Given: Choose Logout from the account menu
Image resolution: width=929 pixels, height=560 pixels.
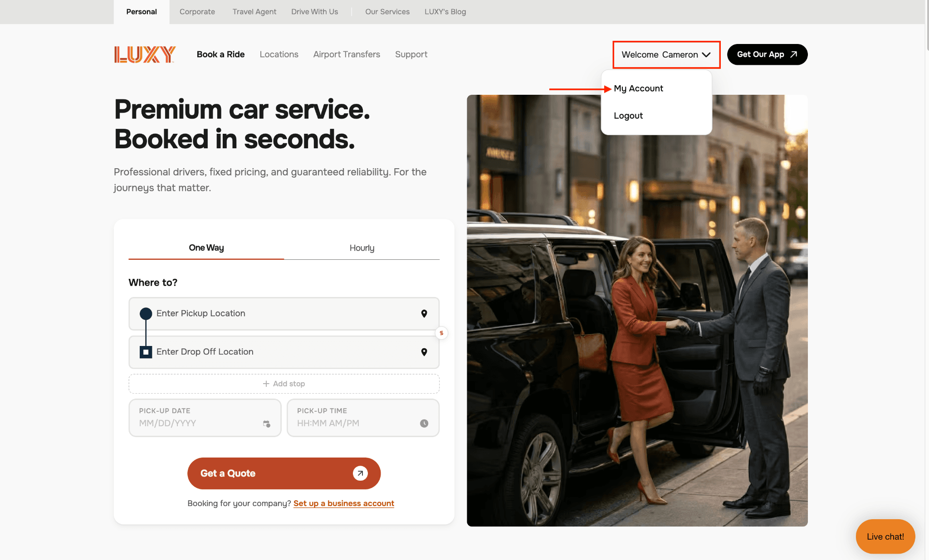Looking at the screenshot, I should click(x=628, y=116).
